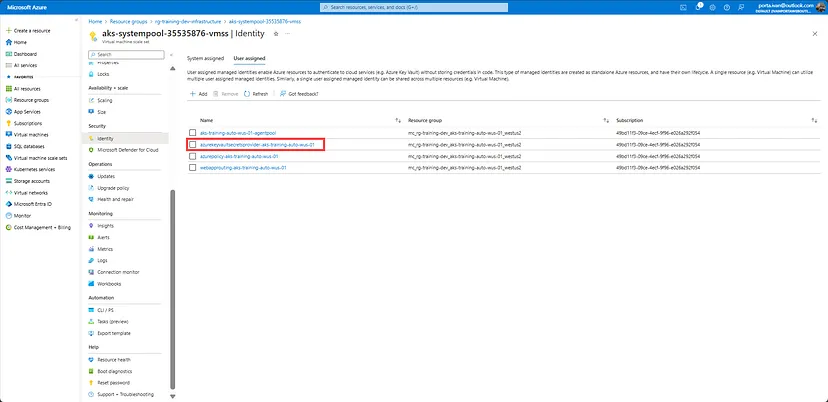Sort by the Name column arrows

point(398,120)
